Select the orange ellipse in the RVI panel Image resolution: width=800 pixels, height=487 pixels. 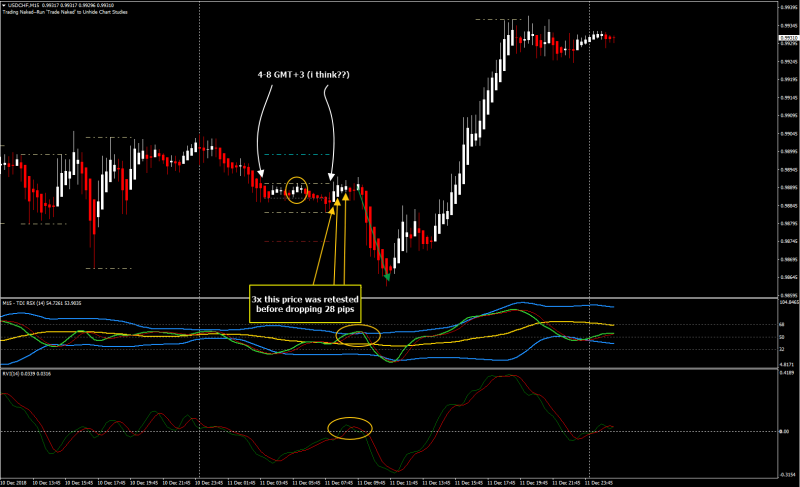(350, 428)
